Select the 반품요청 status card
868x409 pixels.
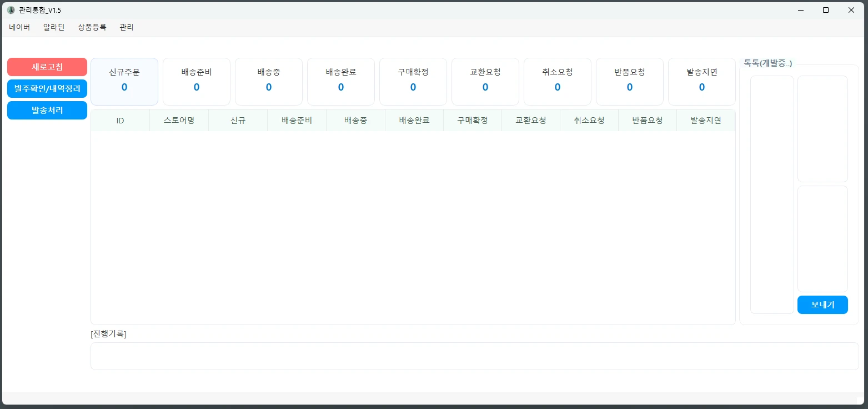tap(630, 82)
